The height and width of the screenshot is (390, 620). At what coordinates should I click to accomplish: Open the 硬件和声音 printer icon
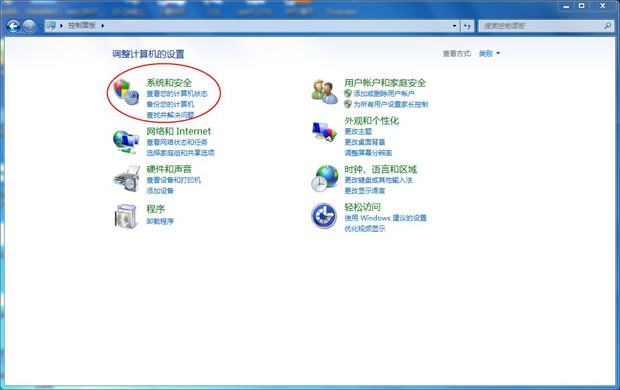click(x=127, y=179)
